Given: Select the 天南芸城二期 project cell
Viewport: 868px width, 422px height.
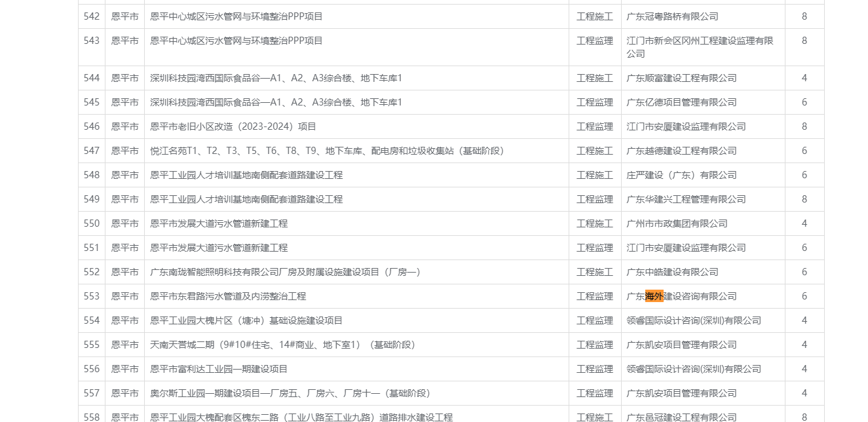Looking at the screenshot, I should [282, 345].
